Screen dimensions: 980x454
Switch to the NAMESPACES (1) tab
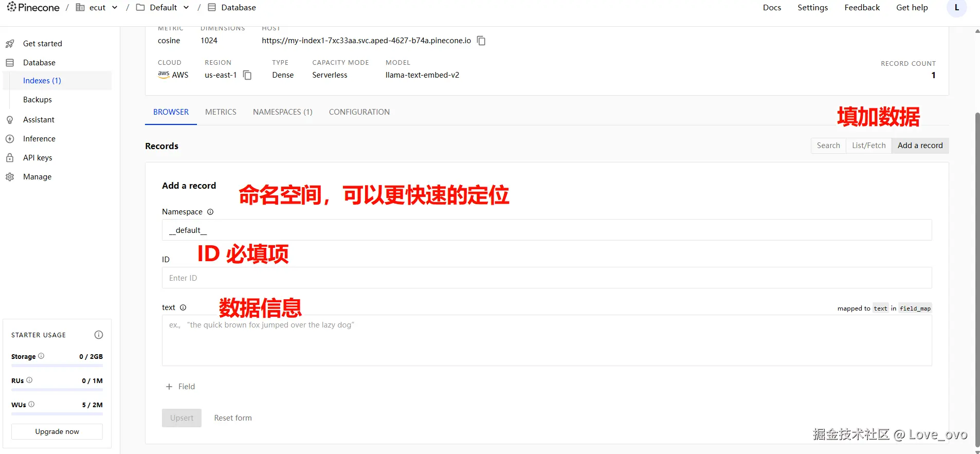click(282, 112)
